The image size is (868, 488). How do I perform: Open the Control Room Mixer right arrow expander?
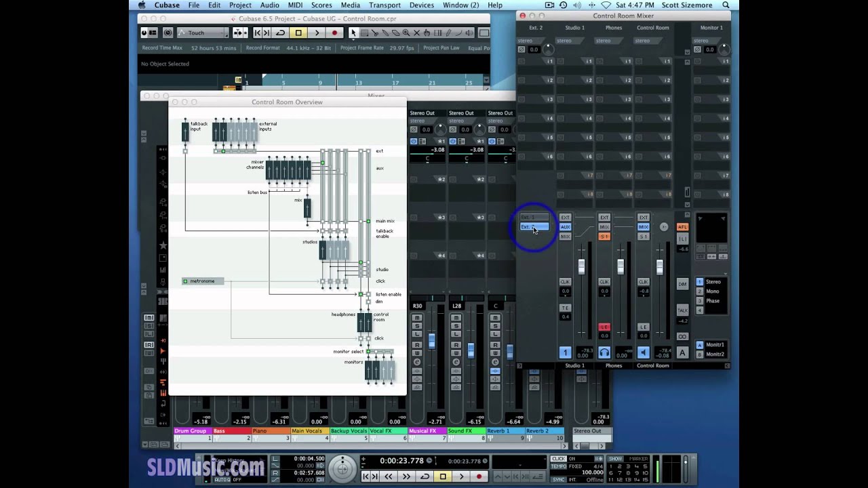pos(727,365)
